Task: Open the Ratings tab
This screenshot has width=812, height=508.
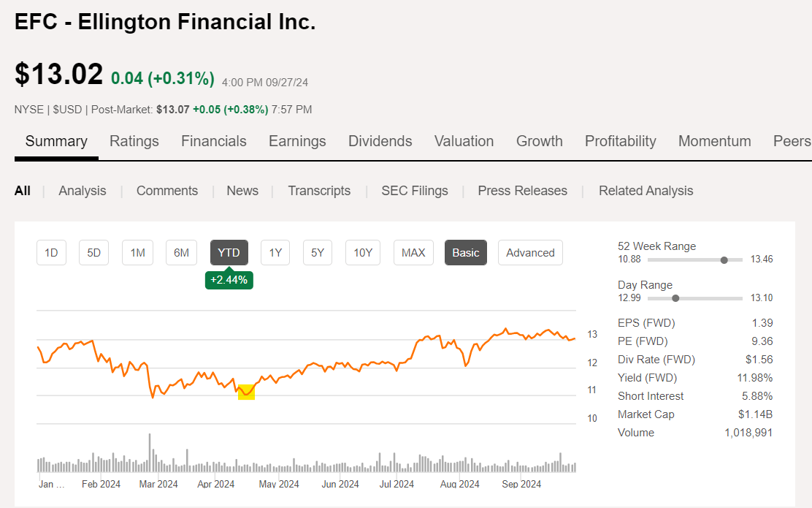Action: (x=134, y=141)
